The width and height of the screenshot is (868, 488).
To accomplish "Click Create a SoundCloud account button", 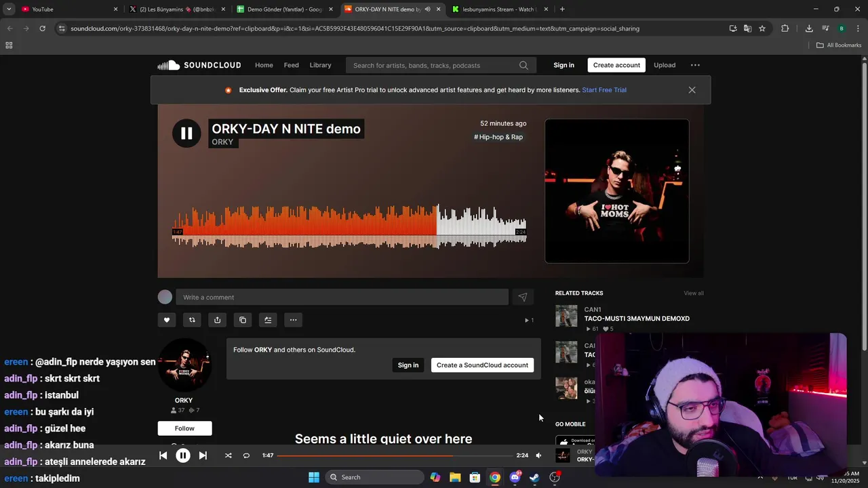I will (482, 365).
